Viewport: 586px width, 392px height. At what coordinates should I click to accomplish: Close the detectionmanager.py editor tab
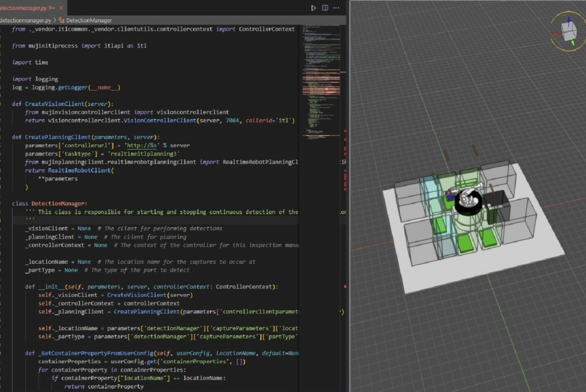60,8
